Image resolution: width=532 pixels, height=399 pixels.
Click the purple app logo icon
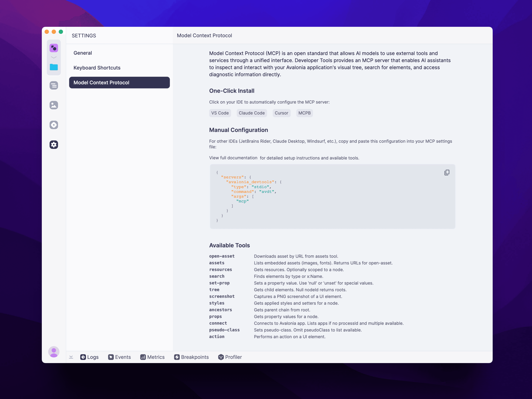[54, 48]
